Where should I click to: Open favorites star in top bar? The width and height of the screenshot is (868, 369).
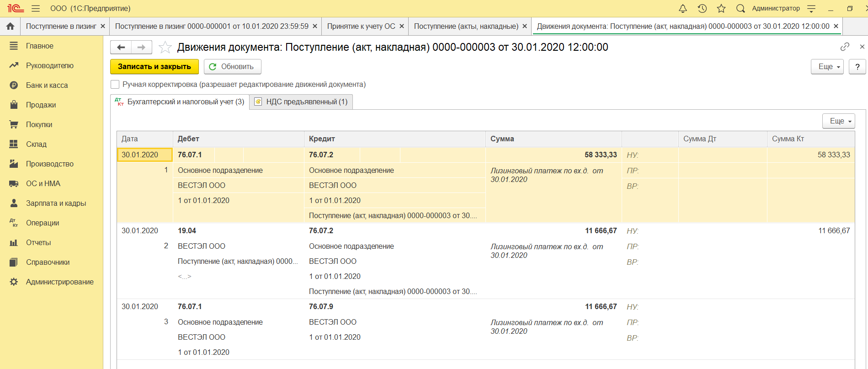(x=721, y=9)
